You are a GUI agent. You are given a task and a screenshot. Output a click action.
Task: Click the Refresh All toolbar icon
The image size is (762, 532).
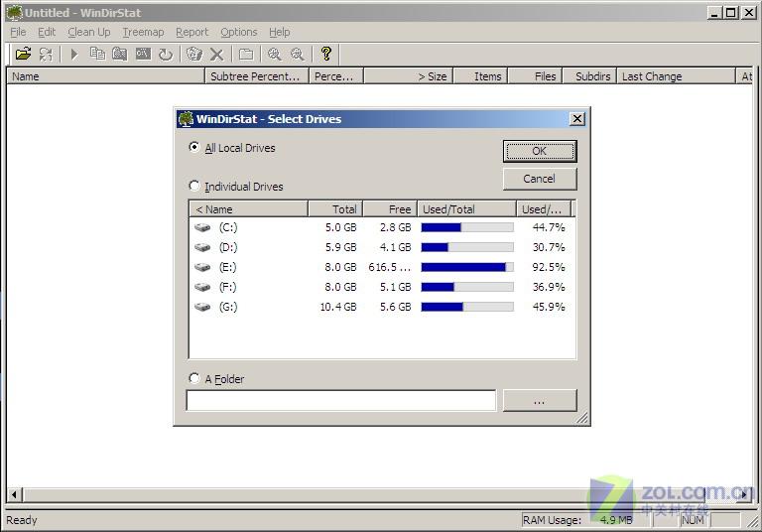click(x=46, y=54)
